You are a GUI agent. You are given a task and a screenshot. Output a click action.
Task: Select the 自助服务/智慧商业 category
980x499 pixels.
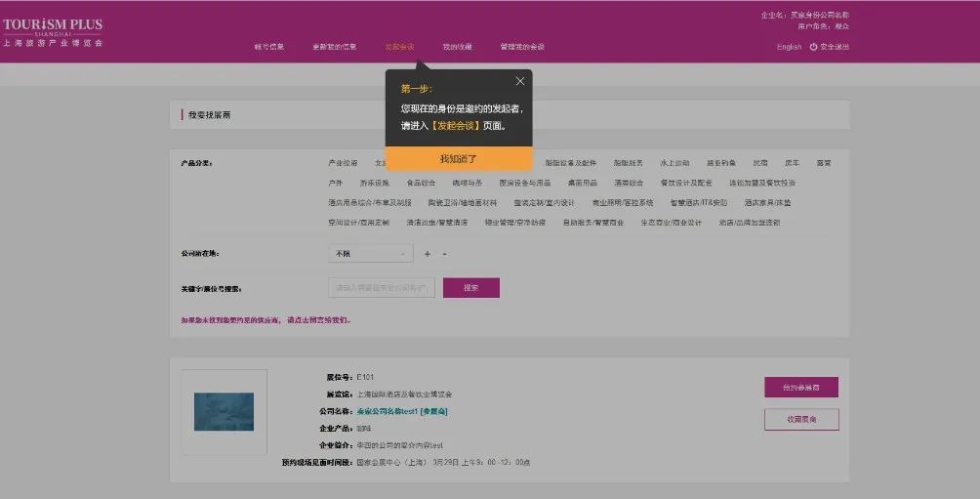click(x=593, y=223)
